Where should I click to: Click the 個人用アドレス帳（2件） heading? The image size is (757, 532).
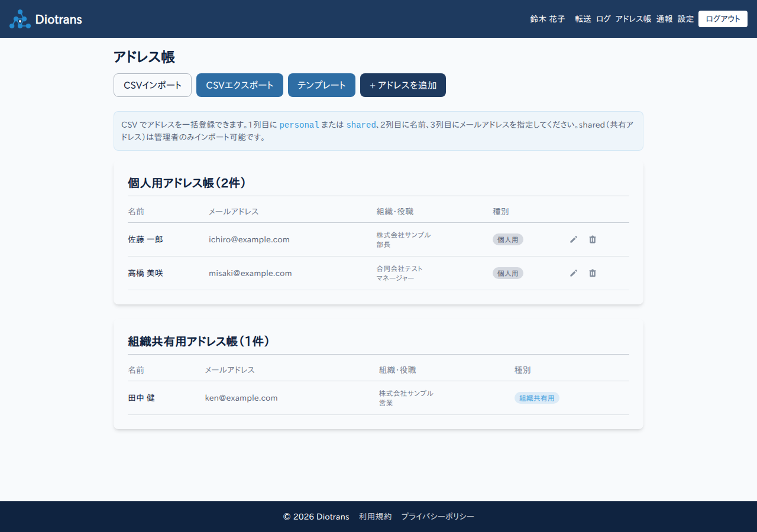click(x=187, y=183)
